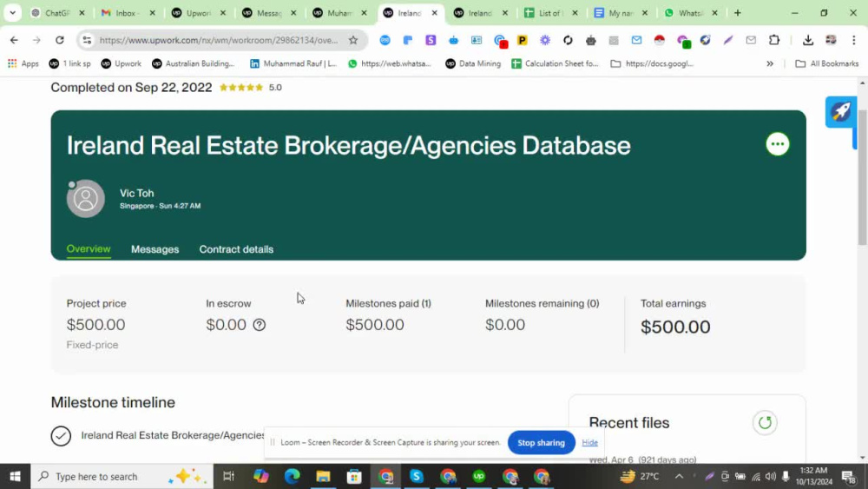Open Windows Start menu
Viewport: 868px width, 489px height.
[x=15, y=476]
